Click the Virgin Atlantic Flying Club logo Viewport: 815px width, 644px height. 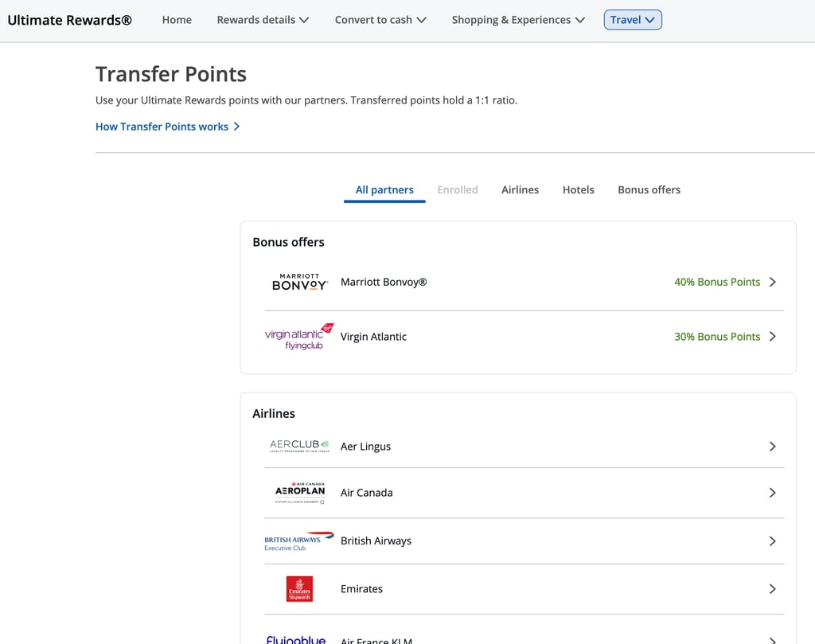(299, 337)
